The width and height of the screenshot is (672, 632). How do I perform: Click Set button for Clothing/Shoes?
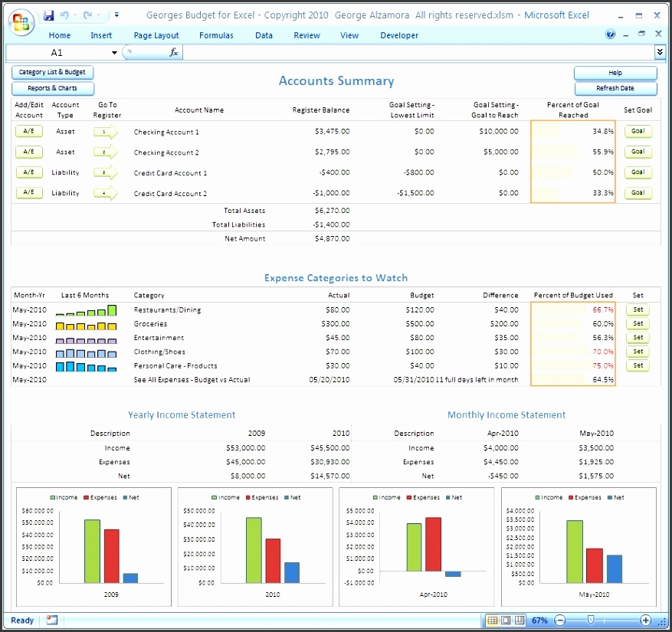point(638,352)
